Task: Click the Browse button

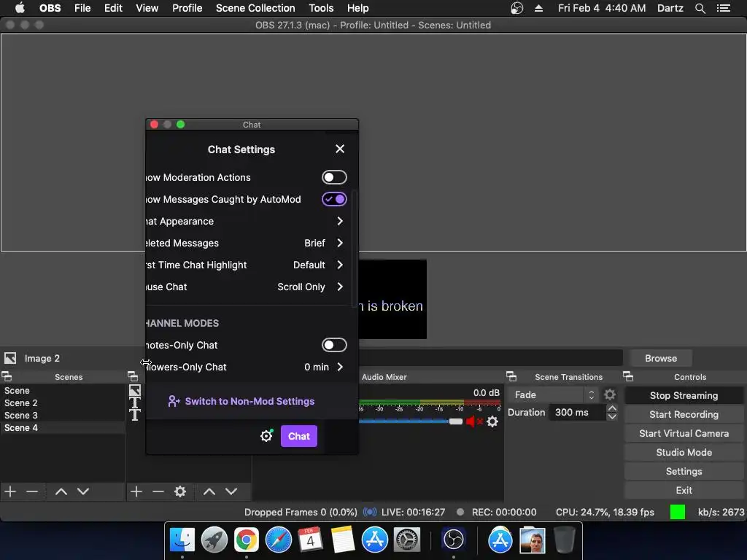Action: (x=661, y=358)
